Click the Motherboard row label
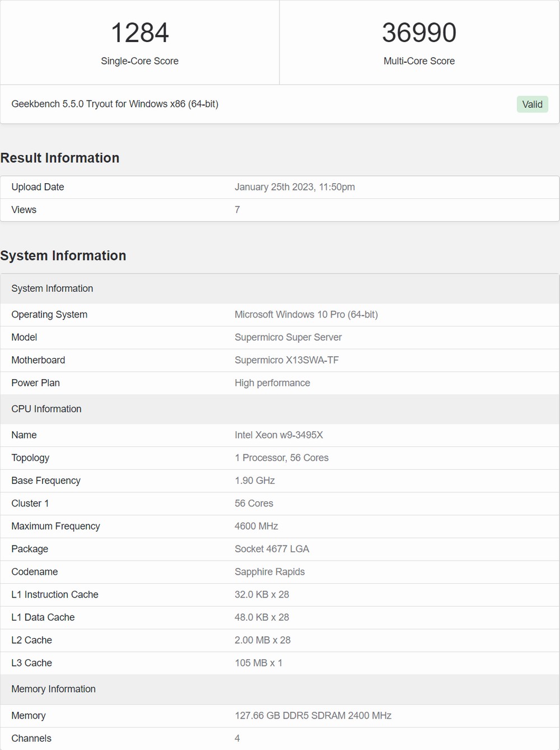560x750 pixels. (38, 360)
